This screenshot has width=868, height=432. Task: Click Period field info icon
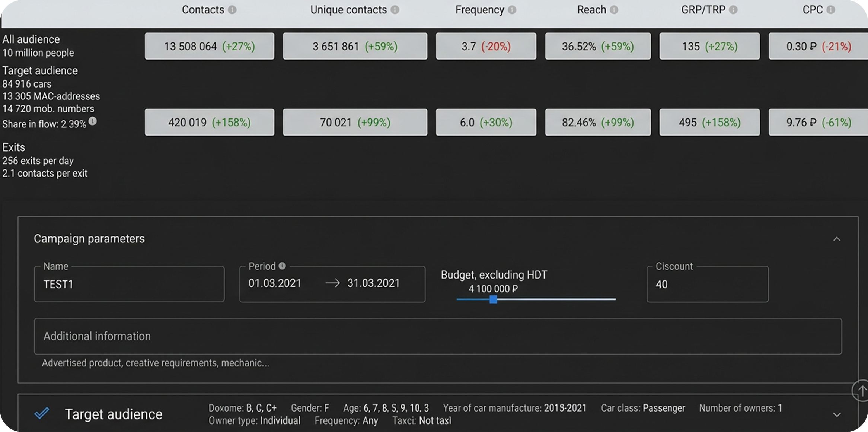point(282,266)
